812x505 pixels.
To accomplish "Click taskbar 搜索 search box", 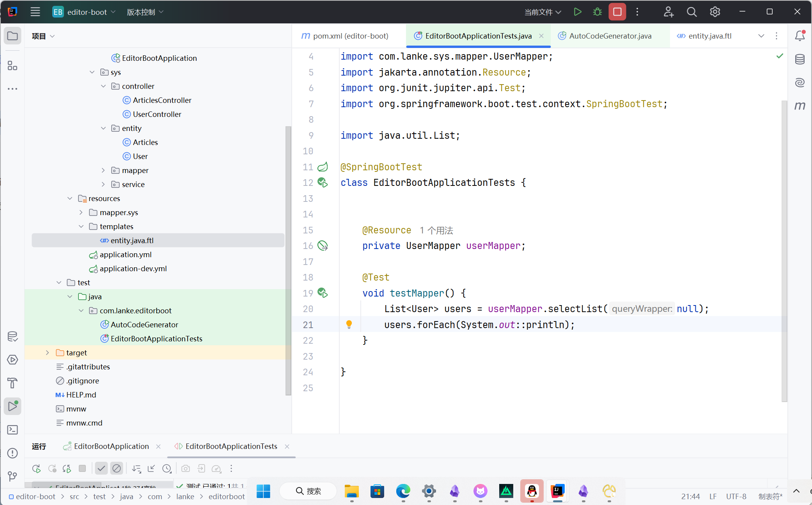I will 308,491.
